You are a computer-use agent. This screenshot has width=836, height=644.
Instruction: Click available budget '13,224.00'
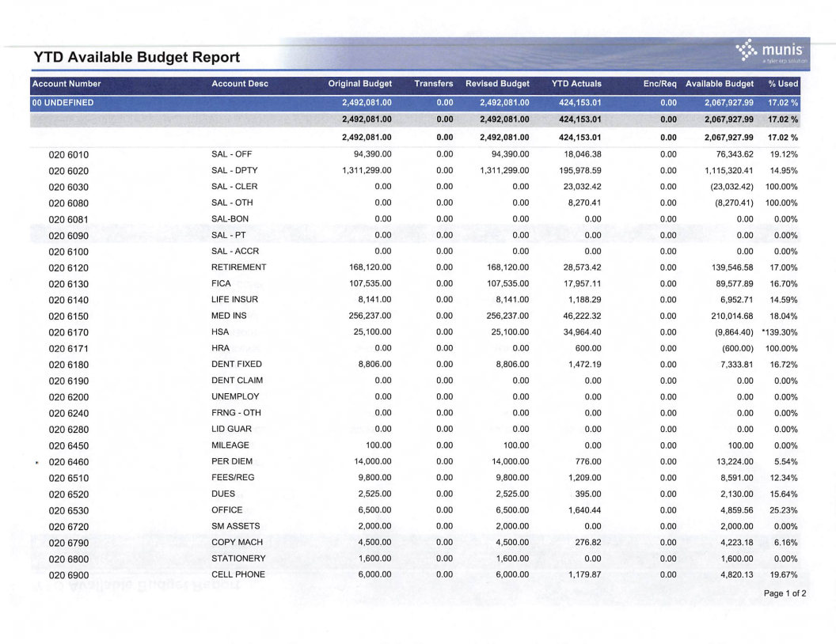735,462
